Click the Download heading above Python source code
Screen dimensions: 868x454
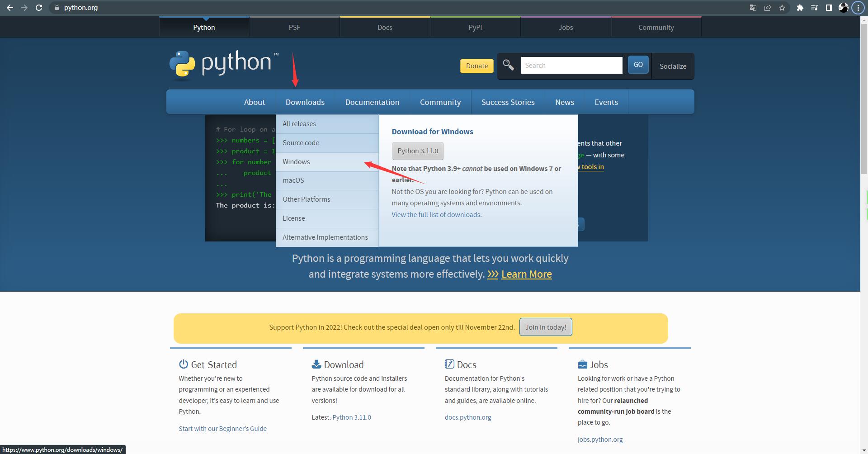344,364
